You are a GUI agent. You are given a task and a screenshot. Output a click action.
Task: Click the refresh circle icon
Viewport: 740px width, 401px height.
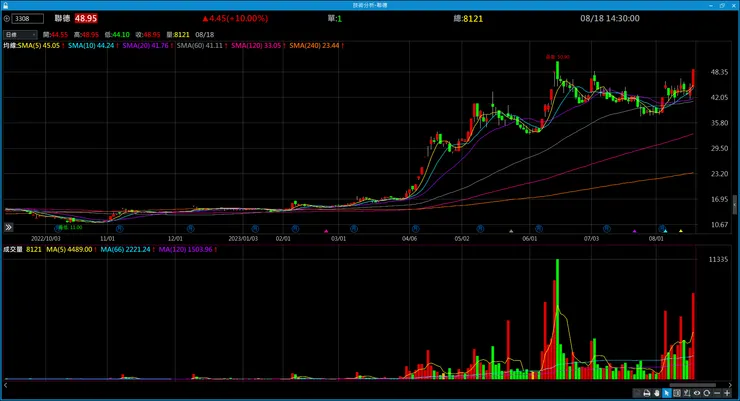(706, 393)
